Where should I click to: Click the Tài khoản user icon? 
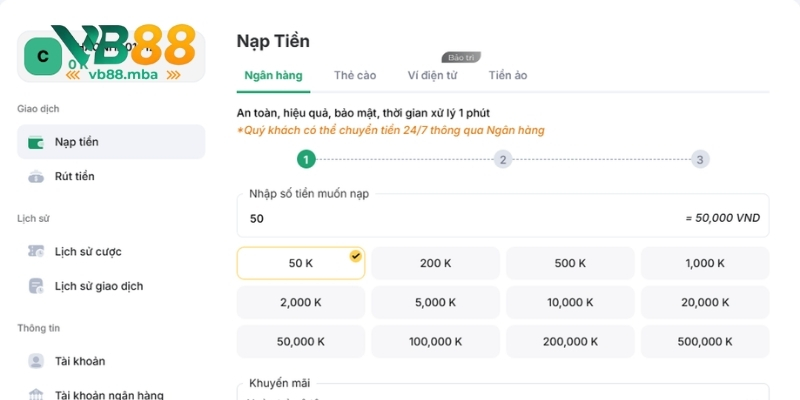pos(36,361)
